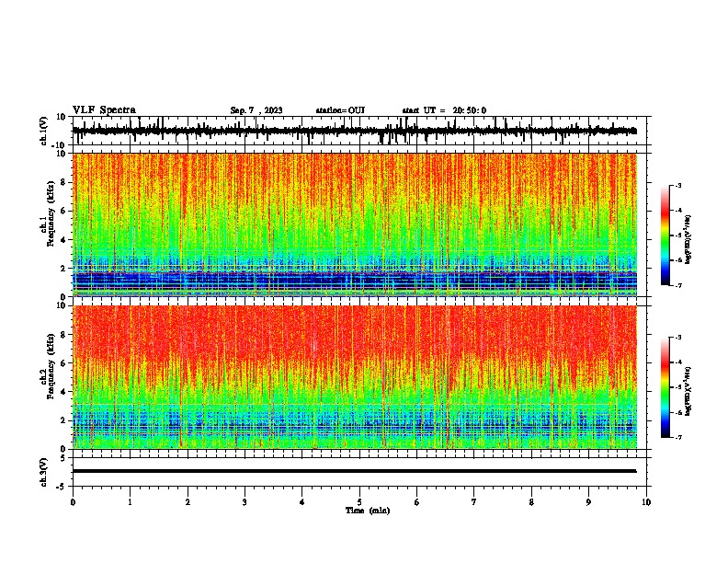Click time tick label '5' on x-axis
The image size is (728, 563).
click(x=359, y=502)
